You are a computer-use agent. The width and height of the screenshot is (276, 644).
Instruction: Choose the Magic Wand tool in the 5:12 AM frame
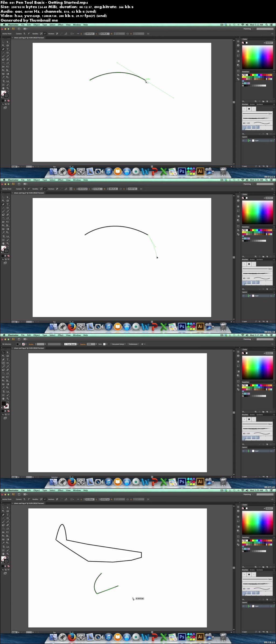tap(3, 45)
